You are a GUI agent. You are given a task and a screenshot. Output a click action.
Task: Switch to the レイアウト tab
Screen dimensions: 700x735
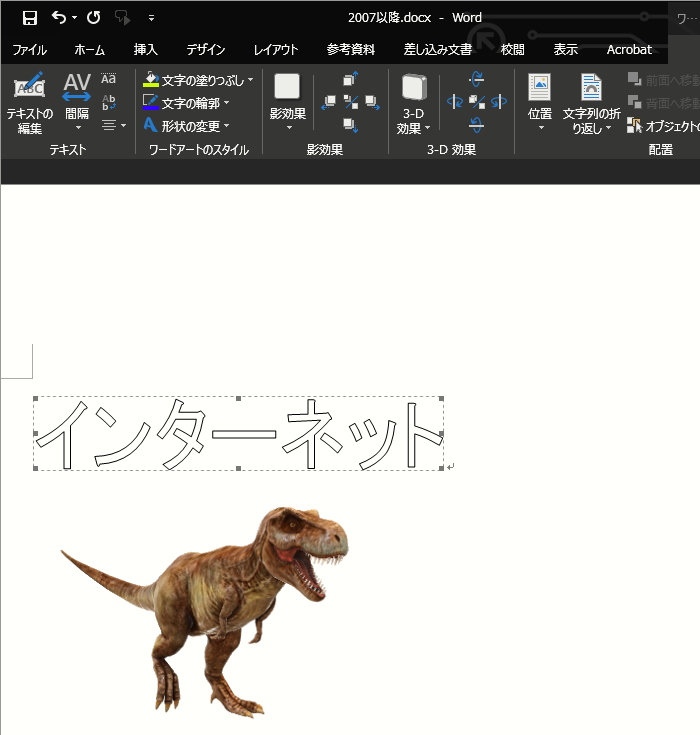click(x=276, y=50)
